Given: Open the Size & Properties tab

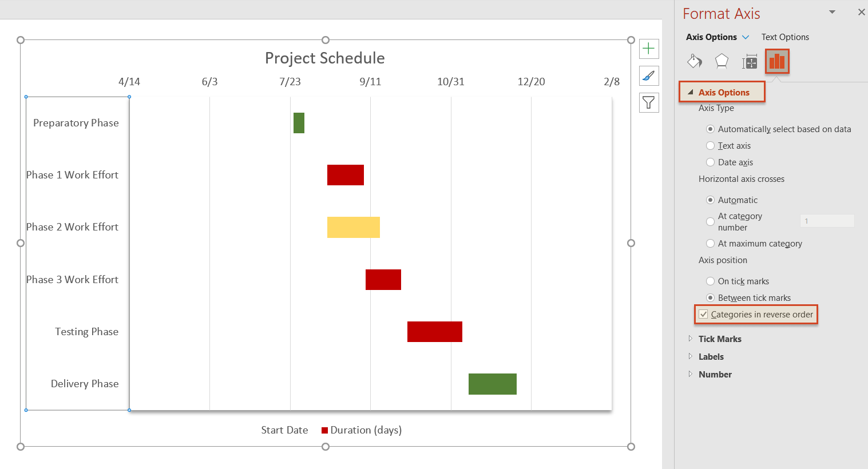Looking at the screenshot, I should 750,62.
